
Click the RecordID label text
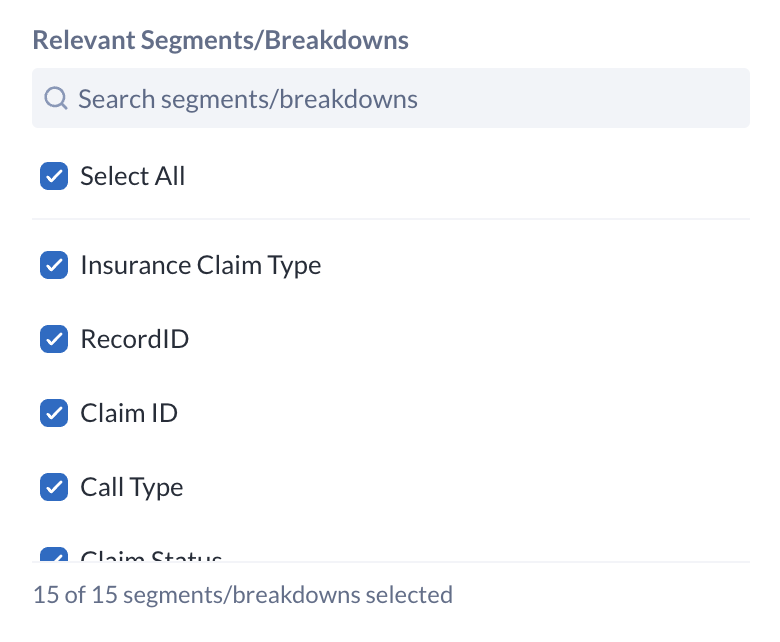tap(134, 339)
